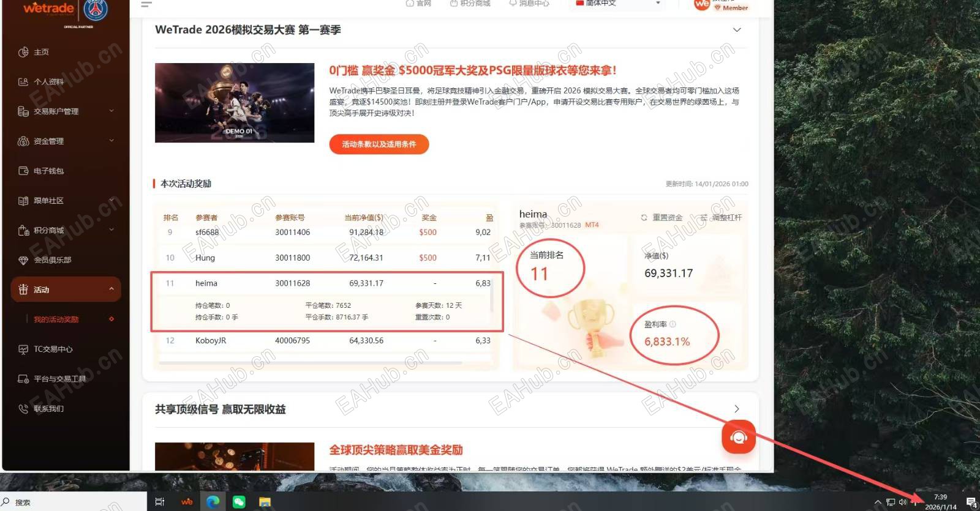The height and width of the screenshot is (511, 980).
Task: Click the 交易账户管理 database icon
Action: click(x=23, y=111)
